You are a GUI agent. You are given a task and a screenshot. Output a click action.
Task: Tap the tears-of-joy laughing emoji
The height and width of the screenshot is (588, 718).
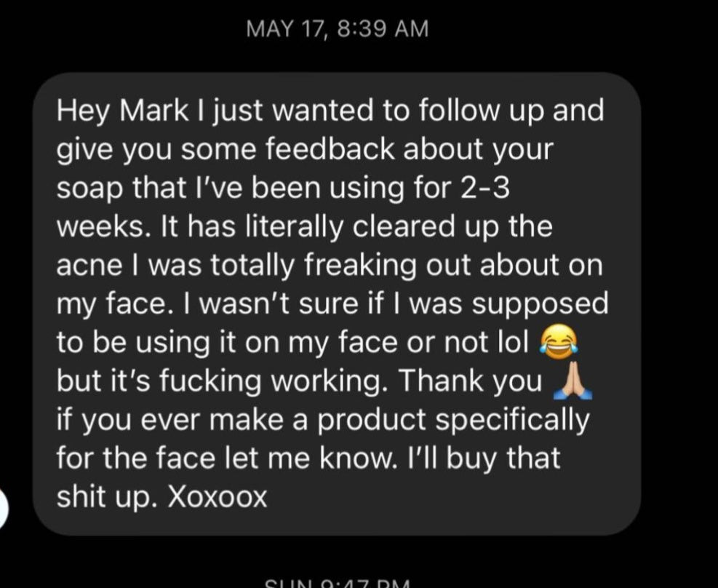pyautogui.click(x=557, y=343)
